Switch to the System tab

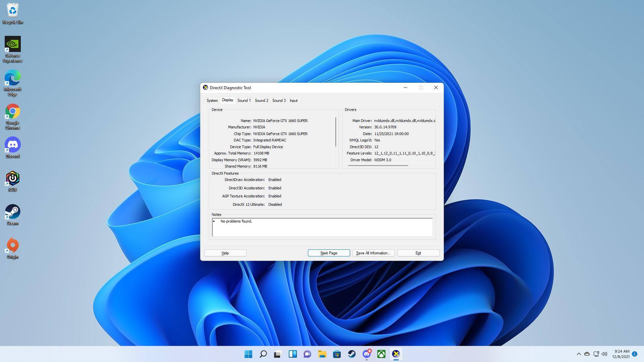[212, 101]
